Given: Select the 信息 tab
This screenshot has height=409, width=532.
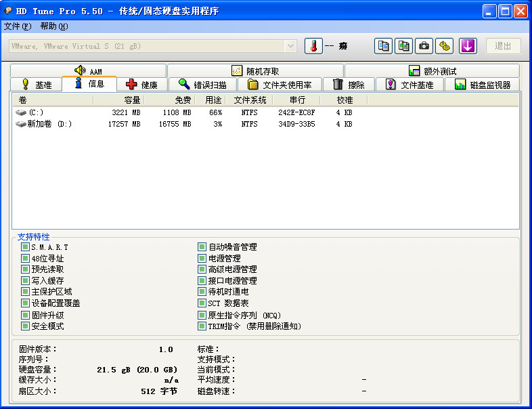Looking at the screenshot, I should coord(89,83).
